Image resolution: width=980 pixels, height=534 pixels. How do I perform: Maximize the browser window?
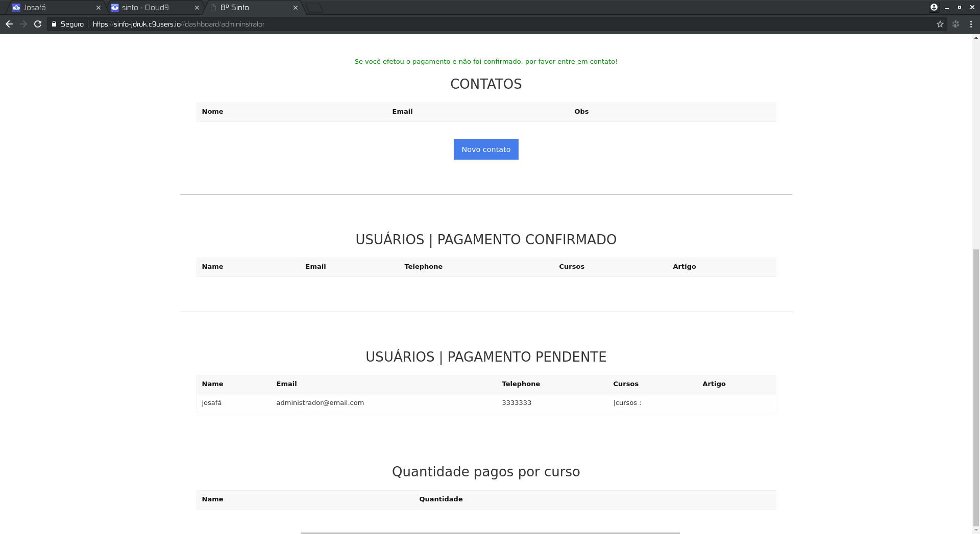pos(960,8)
